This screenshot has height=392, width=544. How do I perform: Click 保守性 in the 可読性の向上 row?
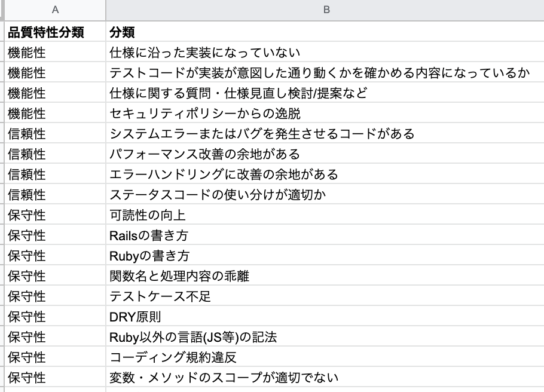55,215
